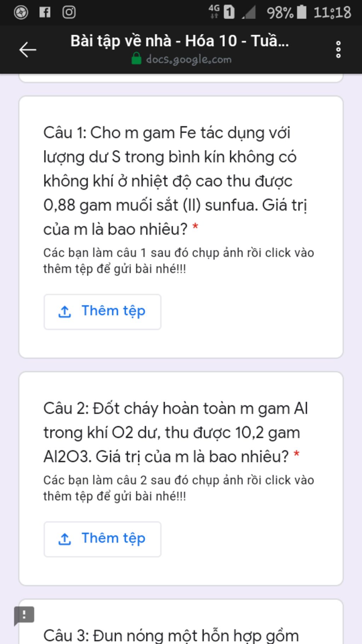Screen dimensions: 362x644
Task: Tap the green secure lock icon
Action: [136, 59]
